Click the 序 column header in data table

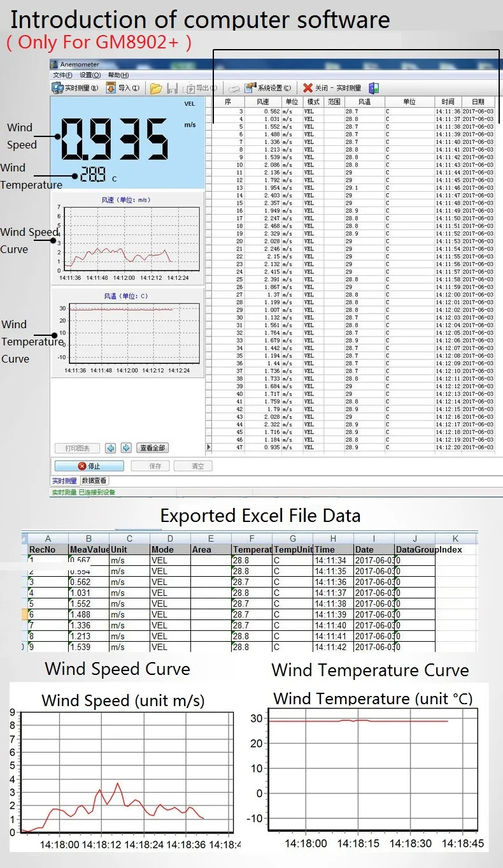[x=228, y=102]
